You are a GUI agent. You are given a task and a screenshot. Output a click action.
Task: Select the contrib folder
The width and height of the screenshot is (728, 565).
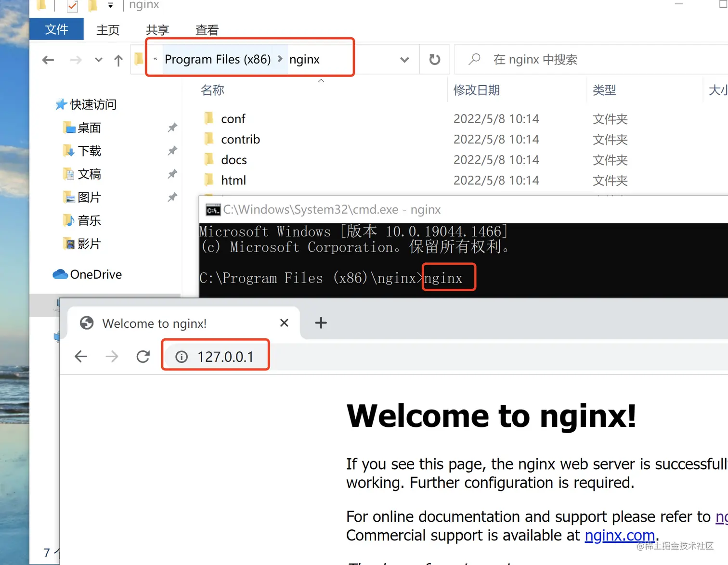(240, 140)
